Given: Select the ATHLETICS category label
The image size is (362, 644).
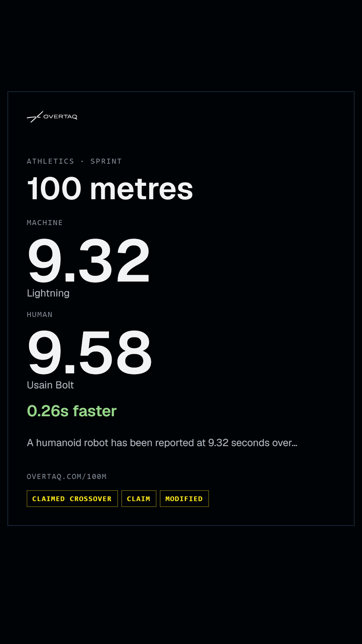Looking at the screenshot, I should [50, 161].
